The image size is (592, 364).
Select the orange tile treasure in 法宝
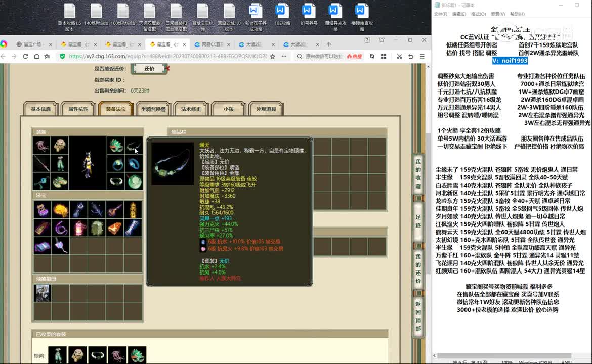115,228
